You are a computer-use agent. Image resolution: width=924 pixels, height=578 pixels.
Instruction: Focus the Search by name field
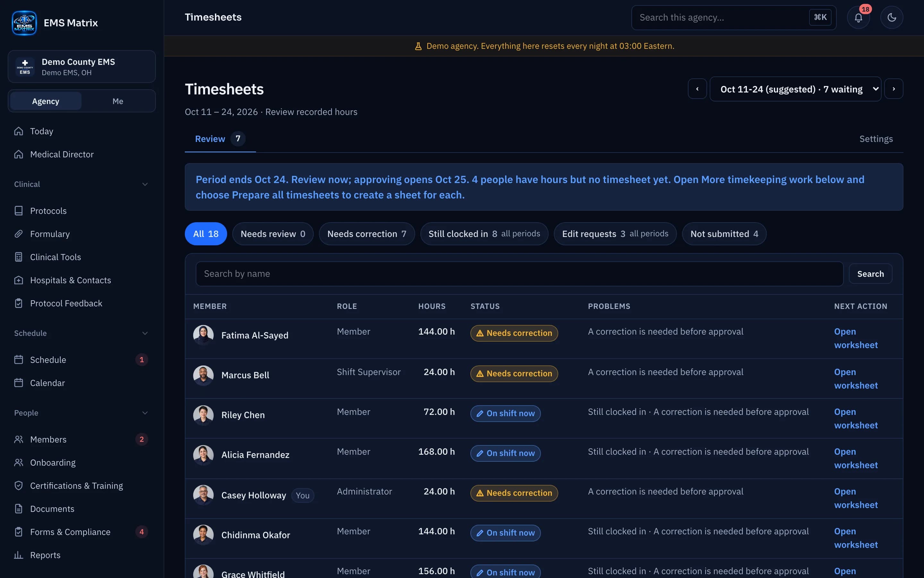click(519, 274)
